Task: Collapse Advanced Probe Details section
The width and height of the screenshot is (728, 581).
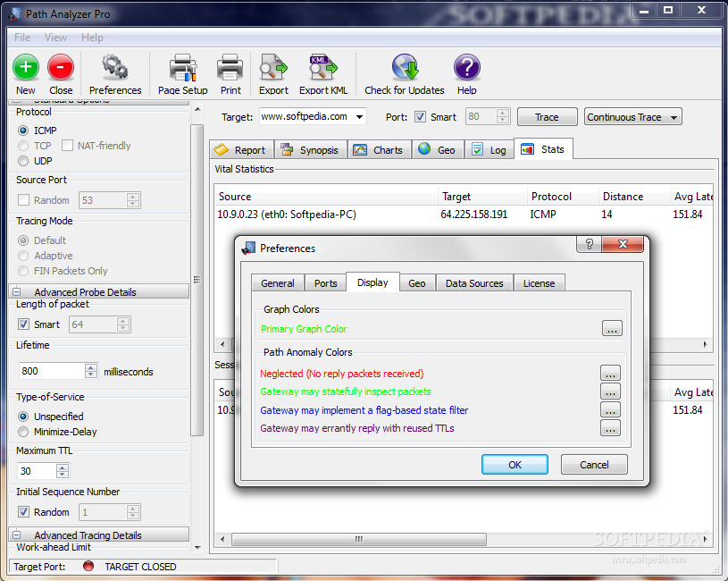Action: (x=17, y=291)
